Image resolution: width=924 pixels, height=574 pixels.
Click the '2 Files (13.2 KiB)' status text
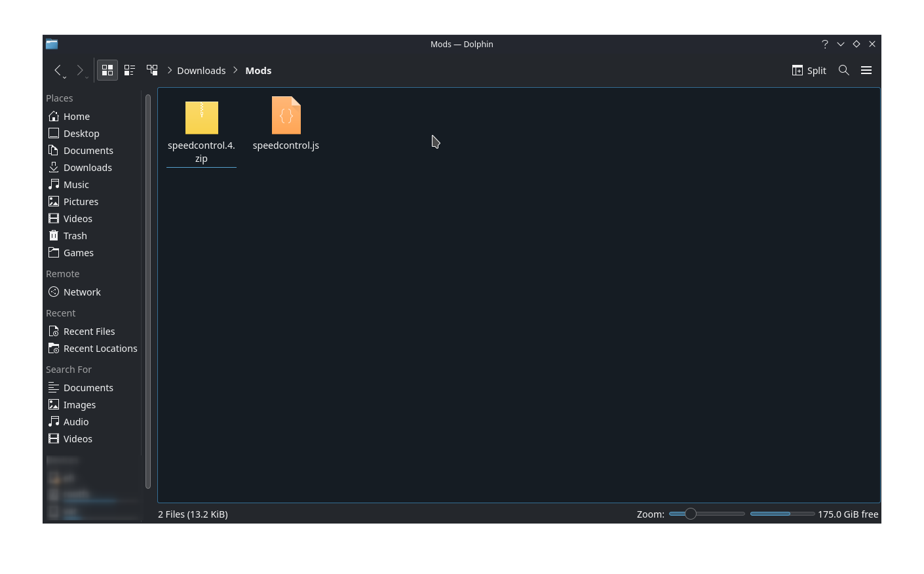193,514
